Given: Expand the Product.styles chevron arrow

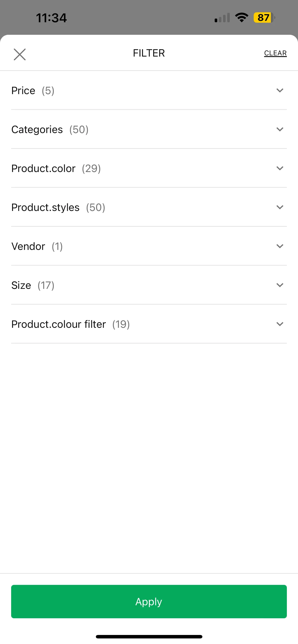Looking at the screenshot, I should pyautogui.click(x=280, y=207).
